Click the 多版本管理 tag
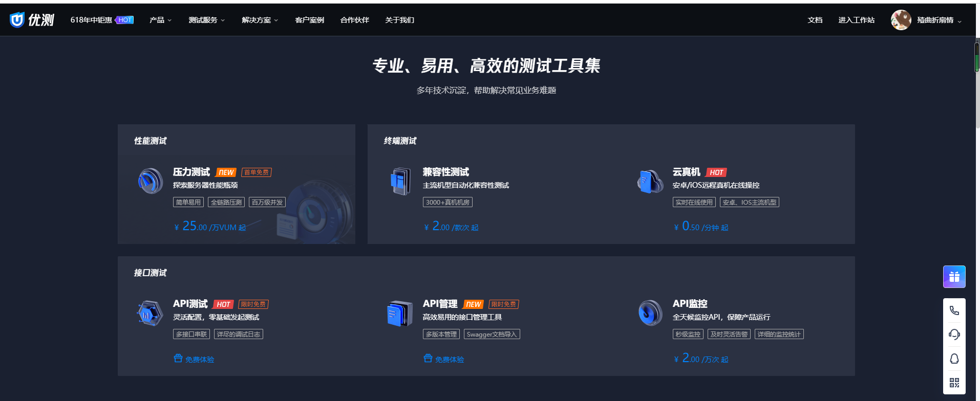The image size is (980, 401). [441, 334]
